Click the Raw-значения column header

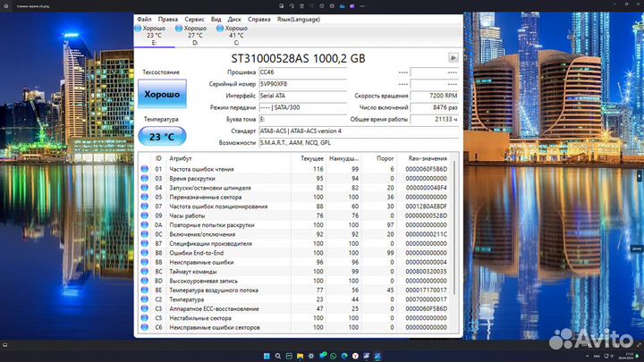tap(428, 158)
